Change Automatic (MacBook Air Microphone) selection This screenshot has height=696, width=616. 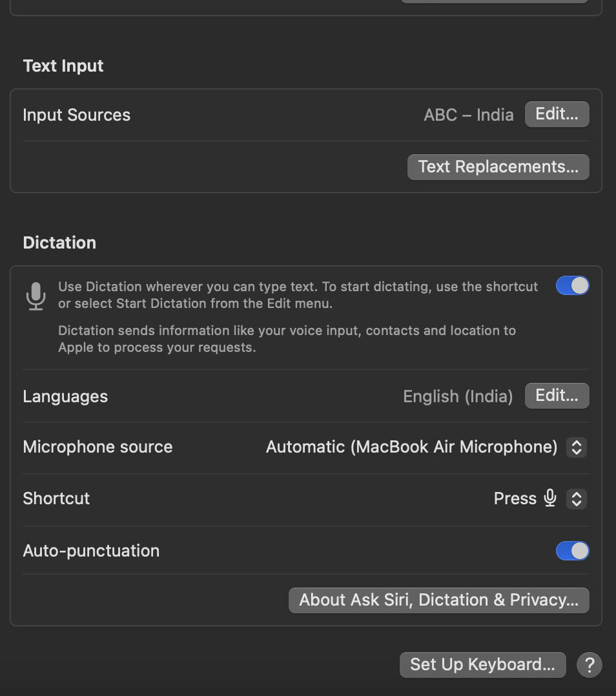click(577, 447)
